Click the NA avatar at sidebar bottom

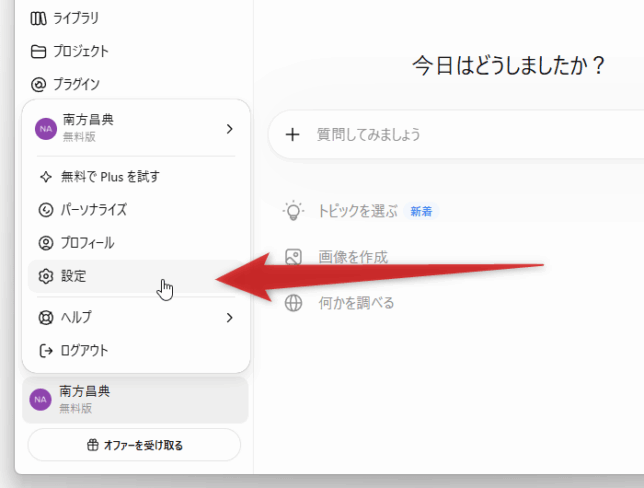40,400
